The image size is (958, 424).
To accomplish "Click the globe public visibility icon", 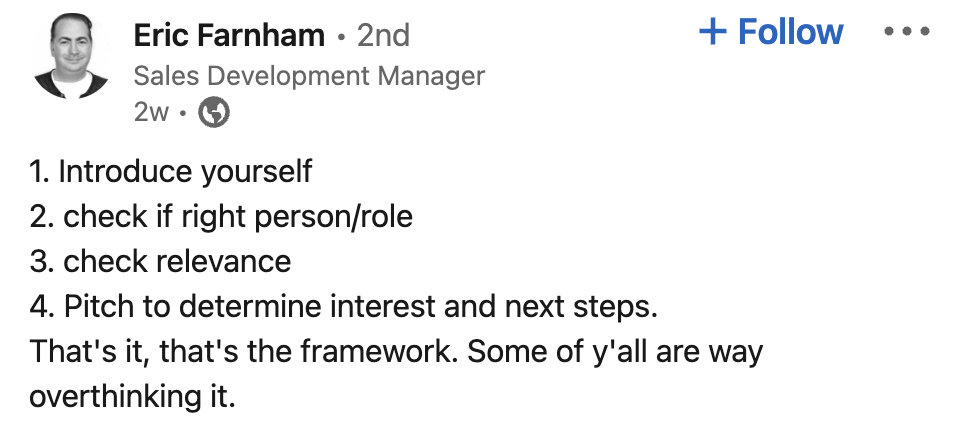I will 214,113.
